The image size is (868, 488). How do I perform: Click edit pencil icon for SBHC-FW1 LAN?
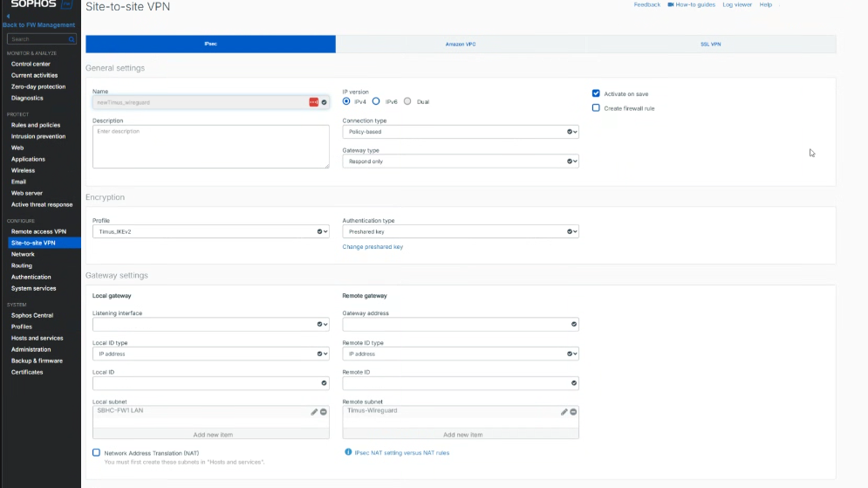point(314,411)
